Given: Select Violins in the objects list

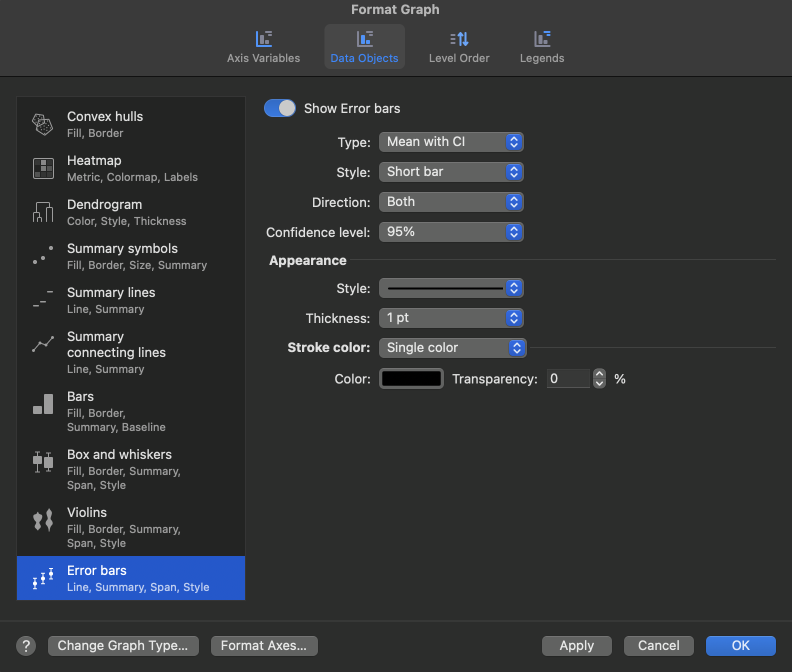Looking at the screenshot, I should [x=131, y=527].
